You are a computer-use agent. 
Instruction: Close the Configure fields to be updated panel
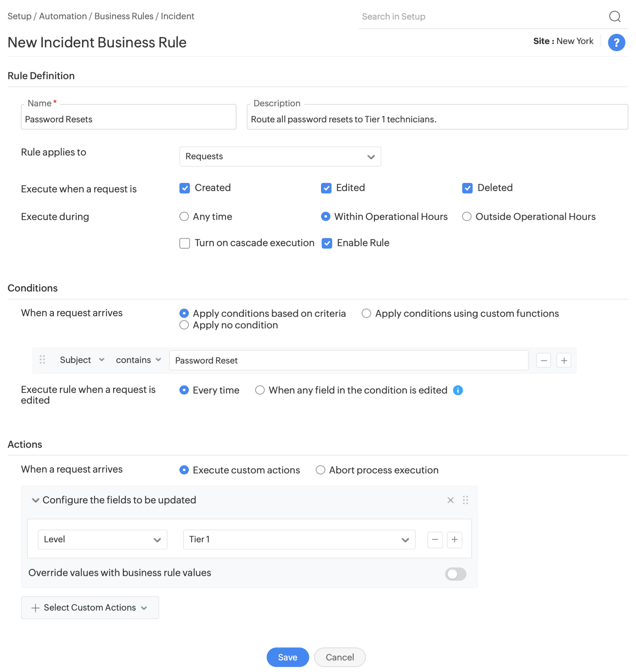tap(450, 500)
